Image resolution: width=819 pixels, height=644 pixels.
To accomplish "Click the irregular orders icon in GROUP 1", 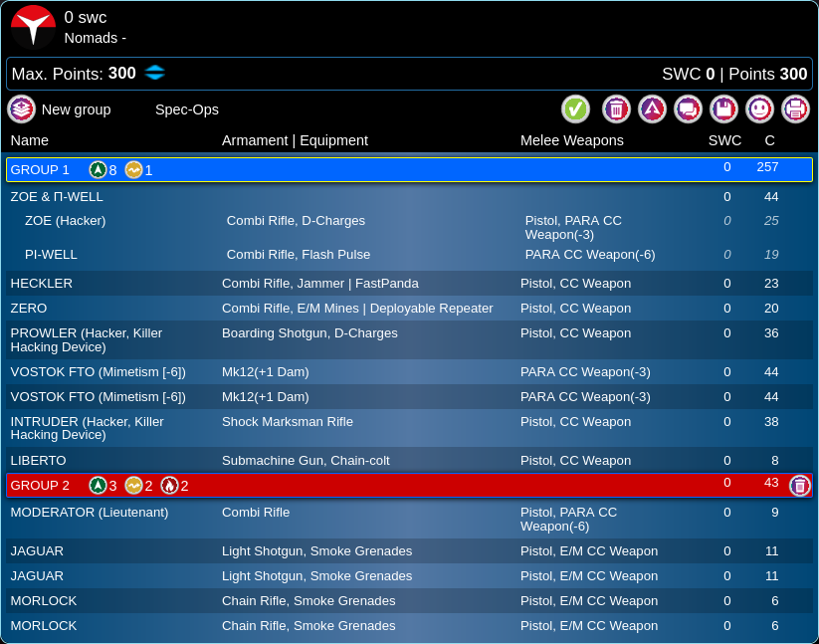I will click(x=133, y=170).
